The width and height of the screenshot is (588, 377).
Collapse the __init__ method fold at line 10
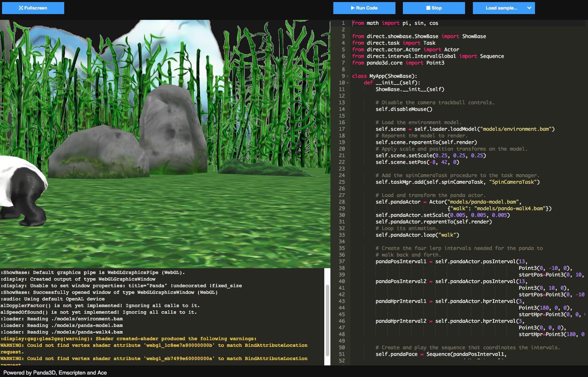(x=347, y=82)
